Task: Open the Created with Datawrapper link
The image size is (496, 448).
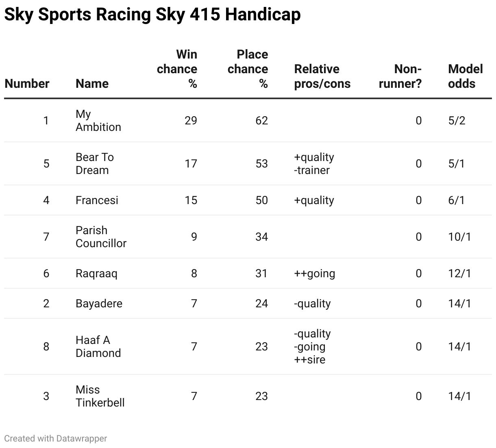Action: [56, 438]
